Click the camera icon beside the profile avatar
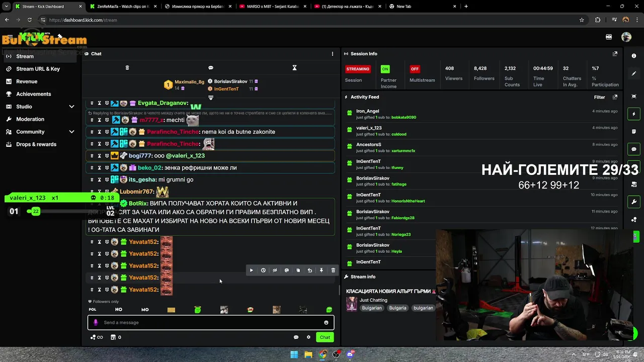 tap(609, 37)
